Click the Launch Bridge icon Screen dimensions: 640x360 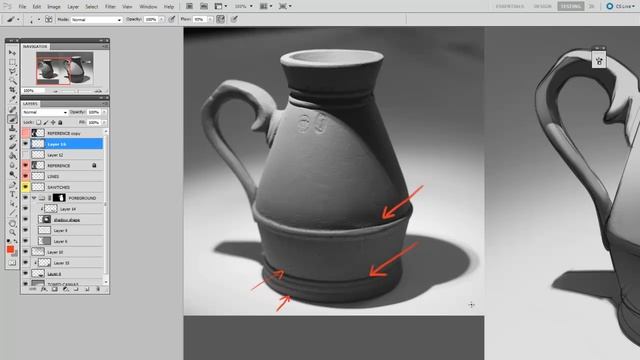pos(189,6)
